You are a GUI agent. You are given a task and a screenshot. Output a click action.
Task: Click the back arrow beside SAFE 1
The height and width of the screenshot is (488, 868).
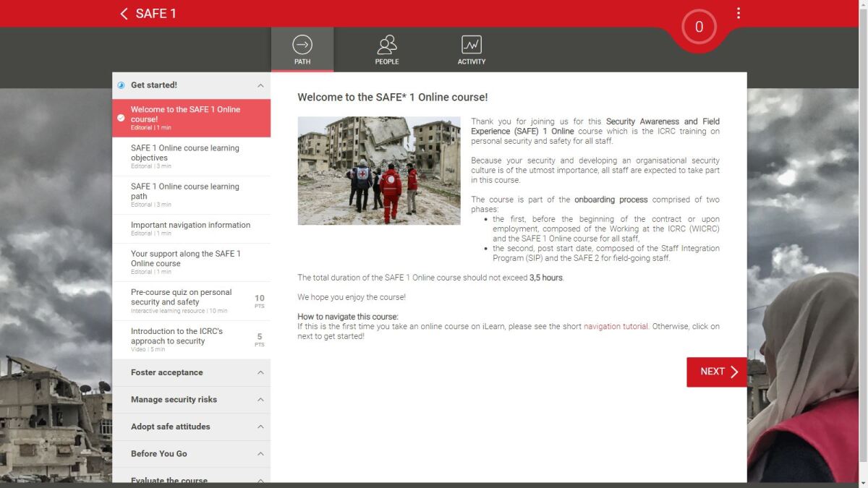coord(124,14)
